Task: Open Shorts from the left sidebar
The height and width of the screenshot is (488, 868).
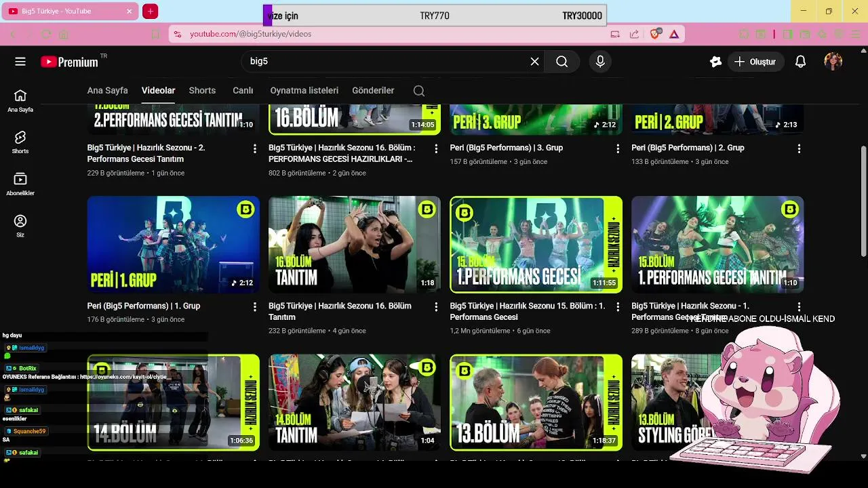Action: coord(20,142)
